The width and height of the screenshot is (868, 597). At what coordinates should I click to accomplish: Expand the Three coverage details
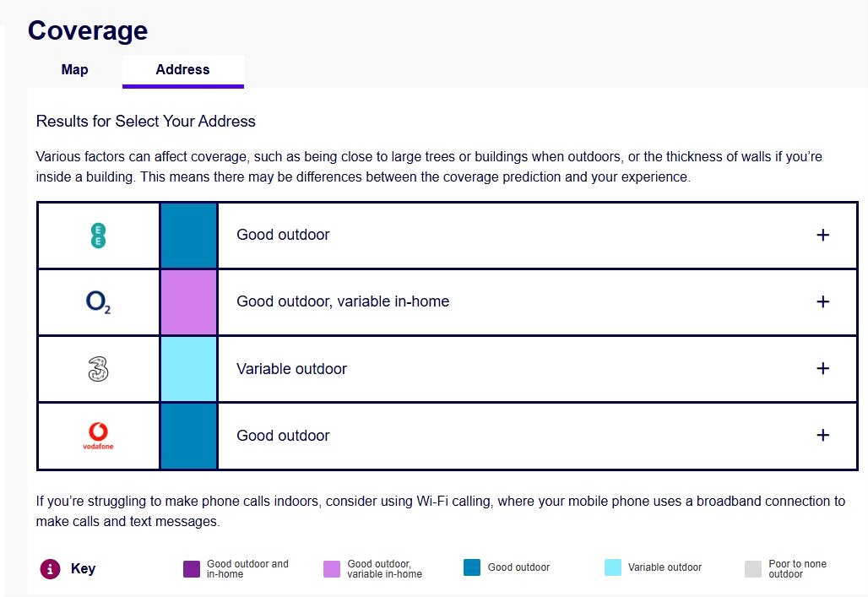823,368
